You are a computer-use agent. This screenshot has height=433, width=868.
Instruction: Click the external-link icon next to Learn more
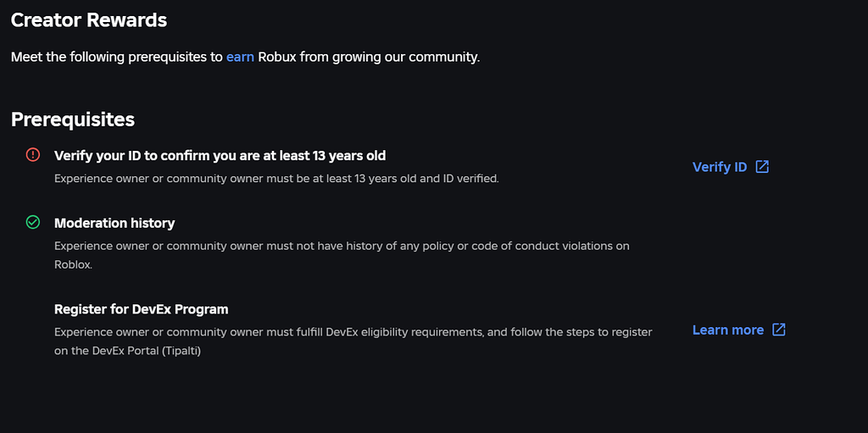pyautogui.click(x=779, y=329)
